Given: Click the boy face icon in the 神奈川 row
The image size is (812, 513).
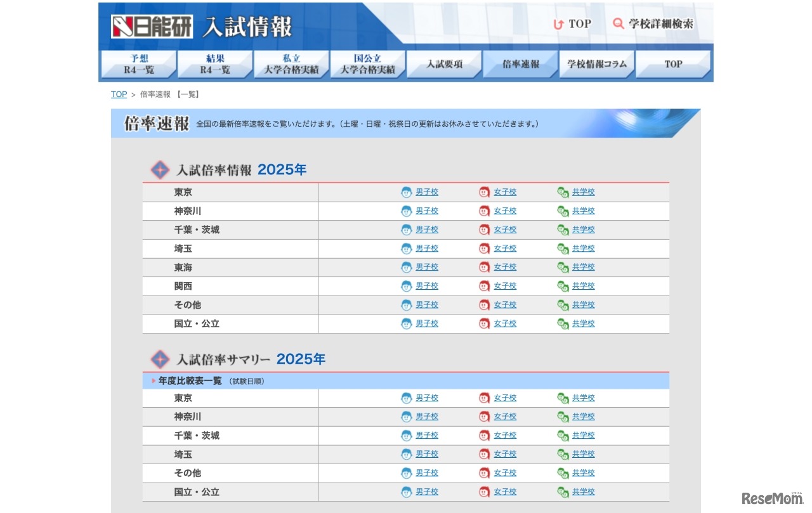Looking at the screenshot, I should tap(406, 211).
